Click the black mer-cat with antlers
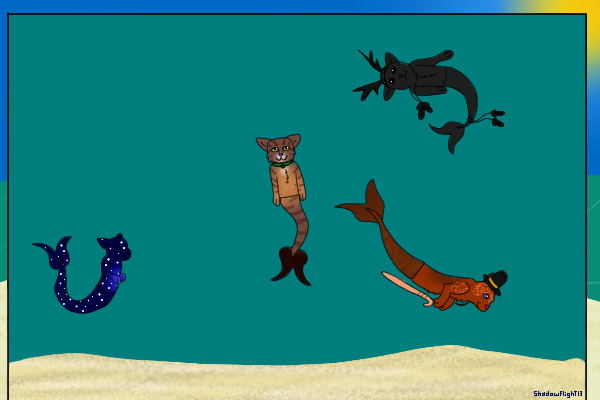 pos(429,100)
